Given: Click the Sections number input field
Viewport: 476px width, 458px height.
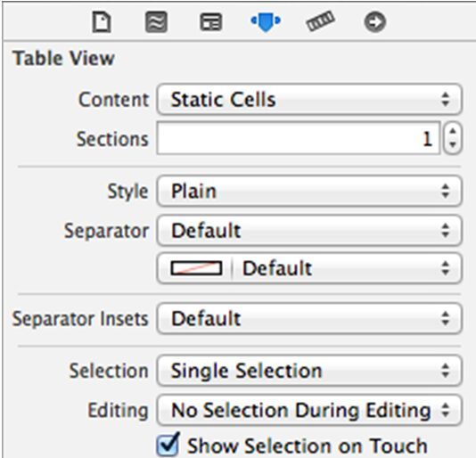Looking at the screenshot, I should click(x=298, y=138).
